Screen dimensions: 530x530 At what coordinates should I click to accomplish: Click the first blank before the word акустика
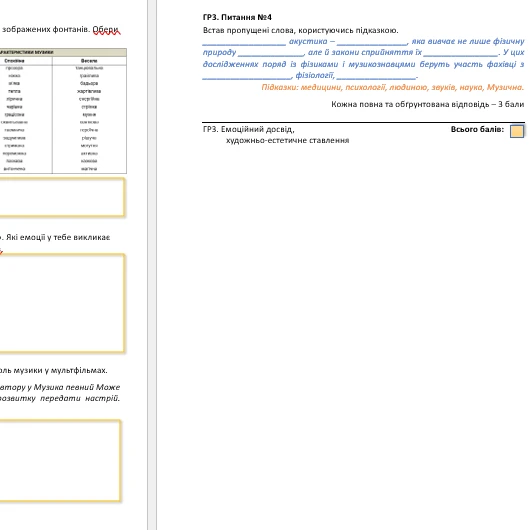point(244,43)
